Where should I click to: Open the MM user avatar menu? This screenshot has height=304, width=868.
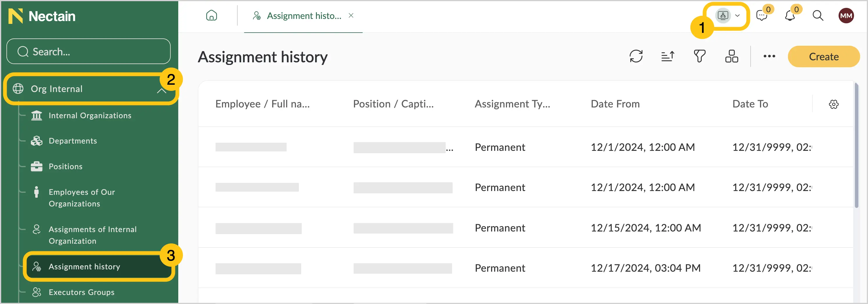click(x=846, y=15)
